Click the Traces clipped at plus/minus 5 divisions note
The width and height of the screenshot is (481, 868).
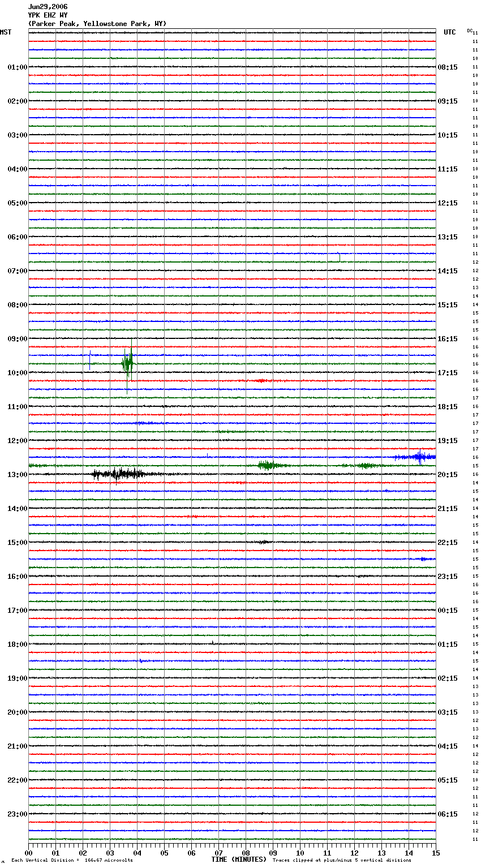342,861
